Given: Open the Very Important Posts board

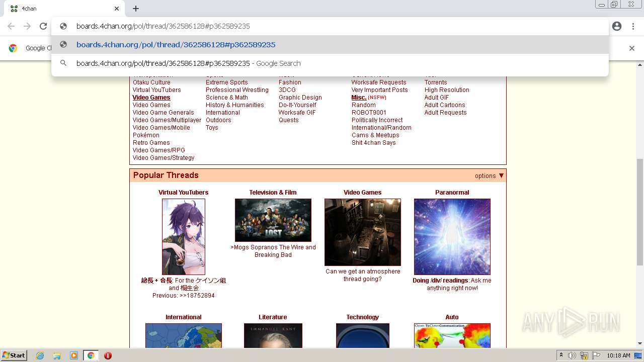Looking at the screenshot, I should pyautogui.click(x=380, y=90).
